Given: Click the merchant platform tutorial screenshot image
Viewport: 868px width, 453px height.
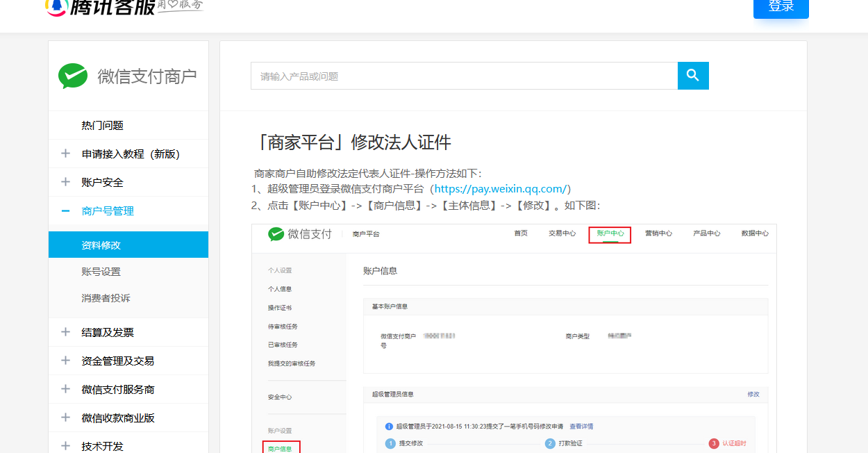Looking at the screenshot, I should coord(514,338).
